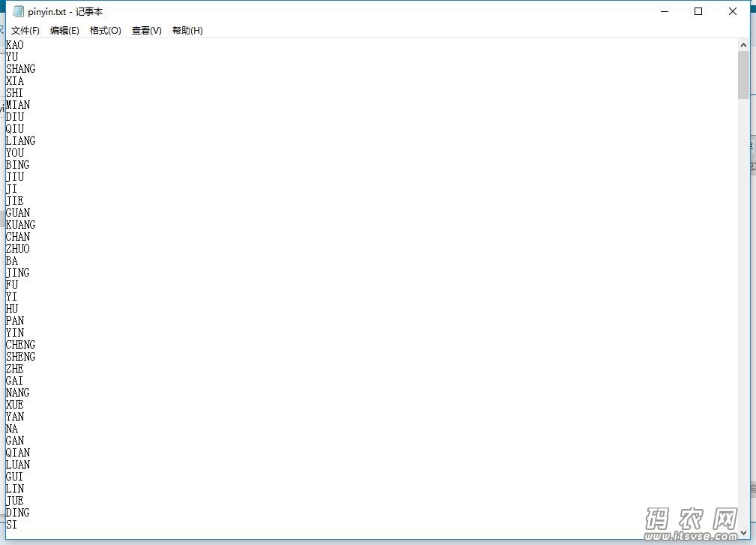Click the line JIE

[14, 201]
